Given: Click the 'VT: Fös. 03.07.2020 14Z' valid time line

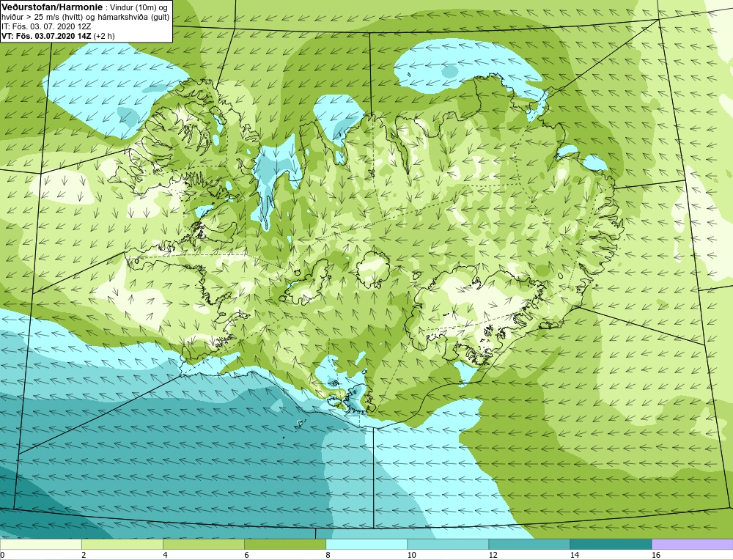Looking at the screenshot, I should click(46, 36).
